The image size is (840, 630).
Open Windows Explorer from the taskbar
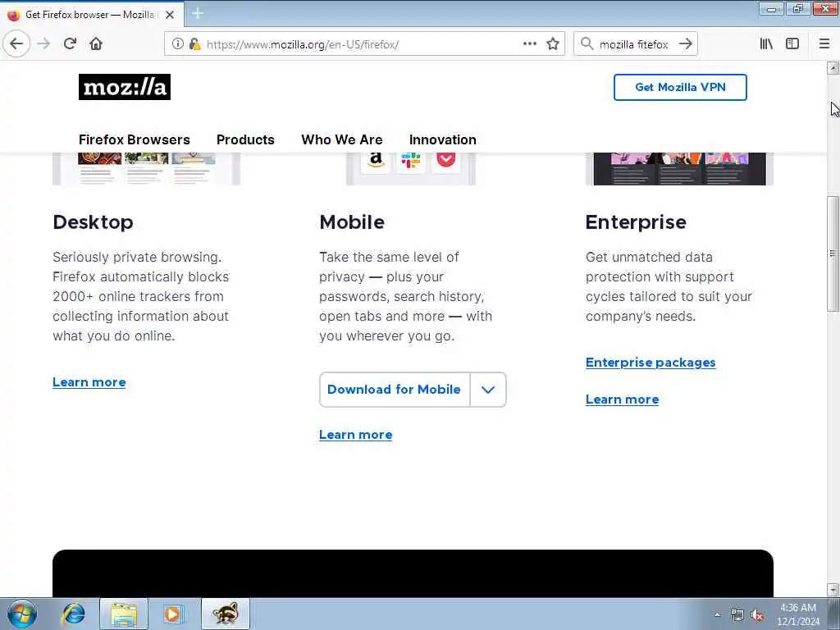click(124, 614)
